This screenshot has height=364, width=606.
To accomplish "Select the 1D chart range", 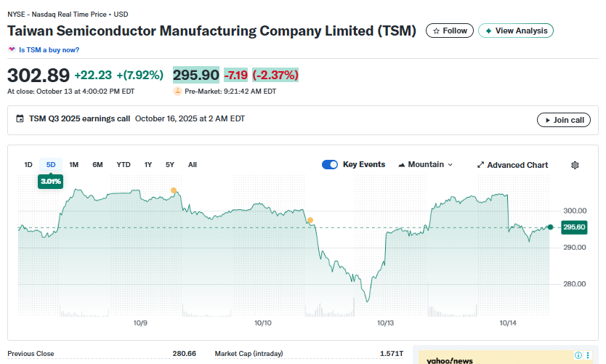I will click(28, 164).
